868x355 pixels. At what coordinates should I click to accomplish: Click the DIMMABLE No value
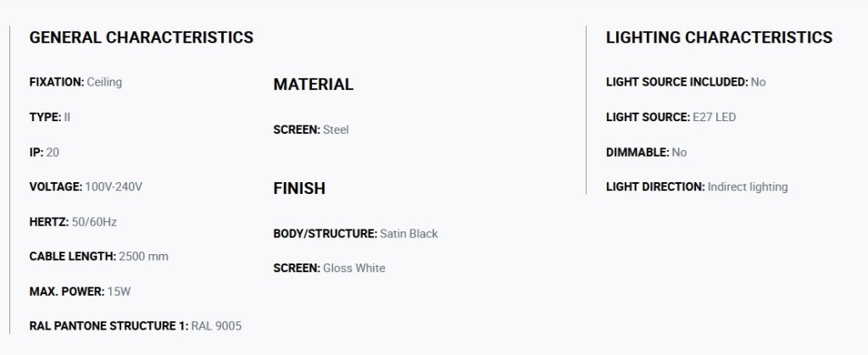click(x=679, y=152)
